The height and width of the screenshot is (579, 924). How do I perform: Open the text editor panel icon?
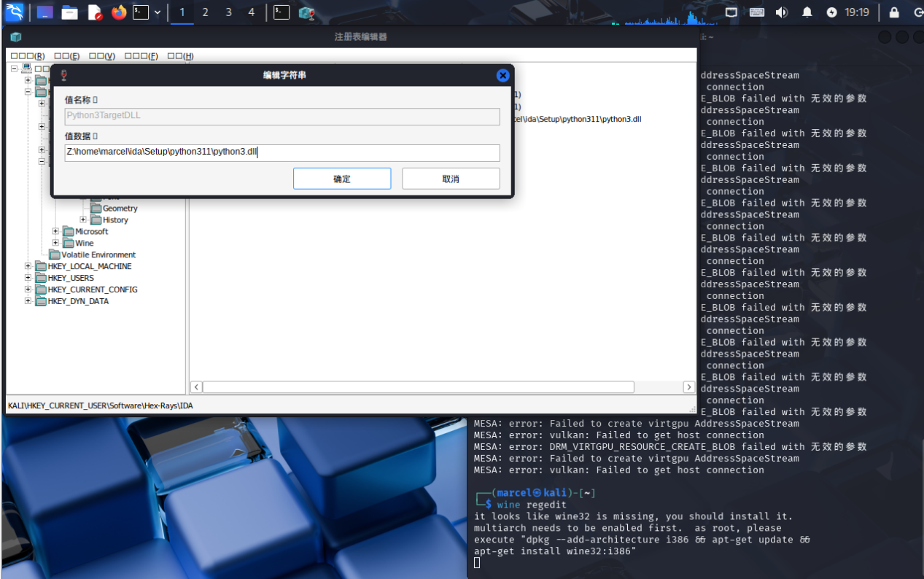[95, 12]
